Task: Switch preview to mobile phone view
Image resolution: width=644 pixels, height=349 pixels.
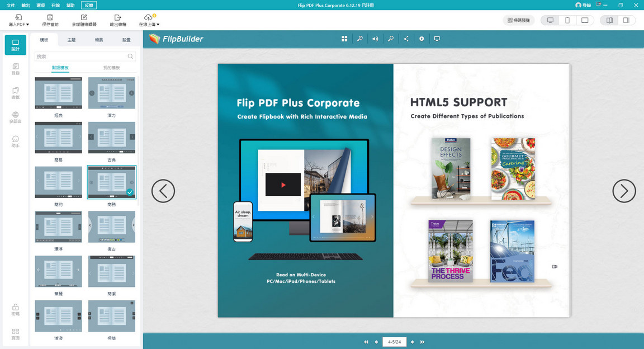Action: [x=567, y=20]
